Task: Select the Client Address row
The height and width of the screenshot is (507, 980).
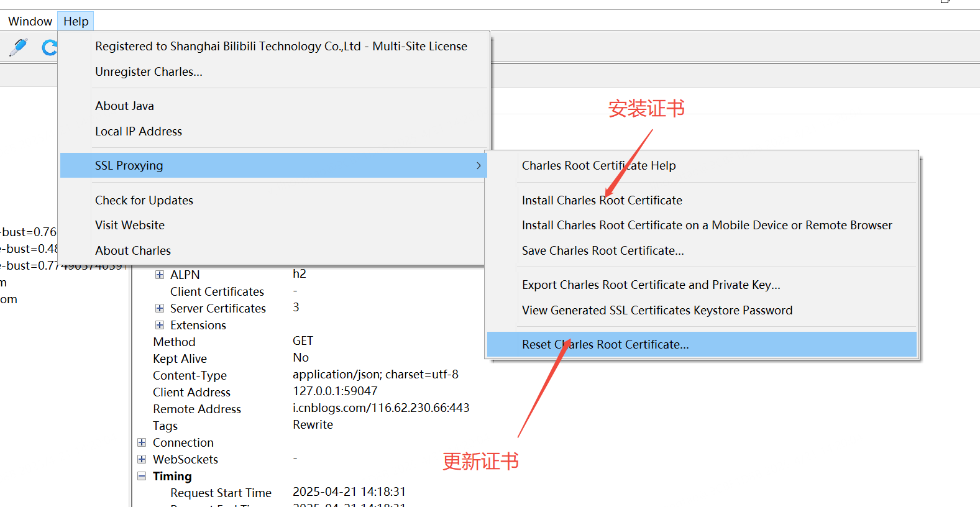Action: click(191, 392)
